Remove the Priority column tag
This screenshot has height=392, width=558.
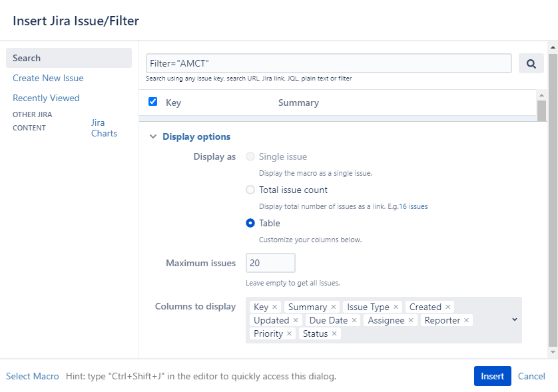[289, 333]
